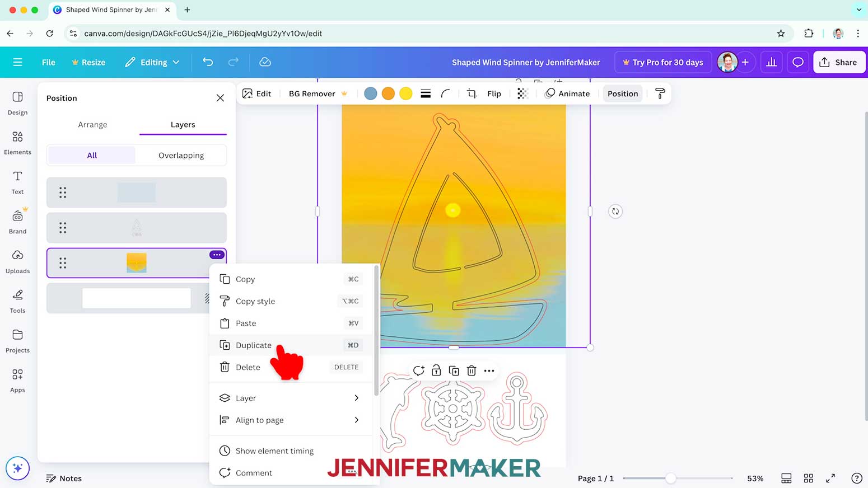Viewport: 868px width, 488px height.
Task: Pick the orange color swatch
Action: [388, 93]
